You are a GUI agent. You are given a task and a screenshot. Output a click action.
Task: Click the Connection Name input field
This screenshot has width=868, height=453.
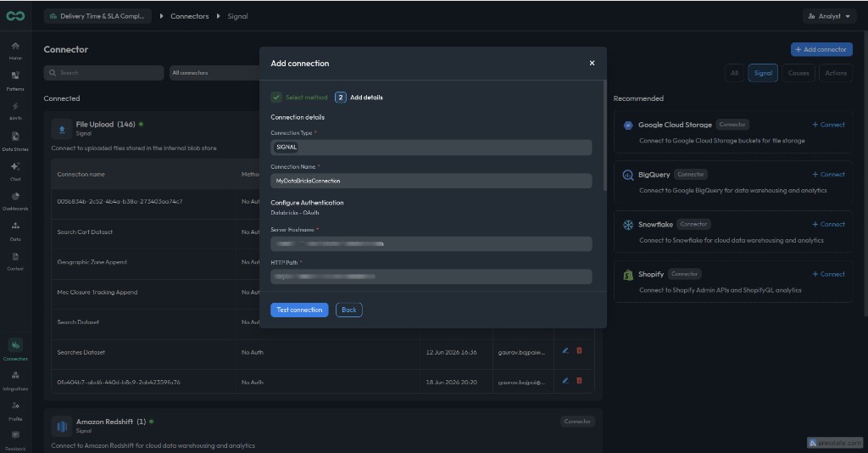click(431, 181)
